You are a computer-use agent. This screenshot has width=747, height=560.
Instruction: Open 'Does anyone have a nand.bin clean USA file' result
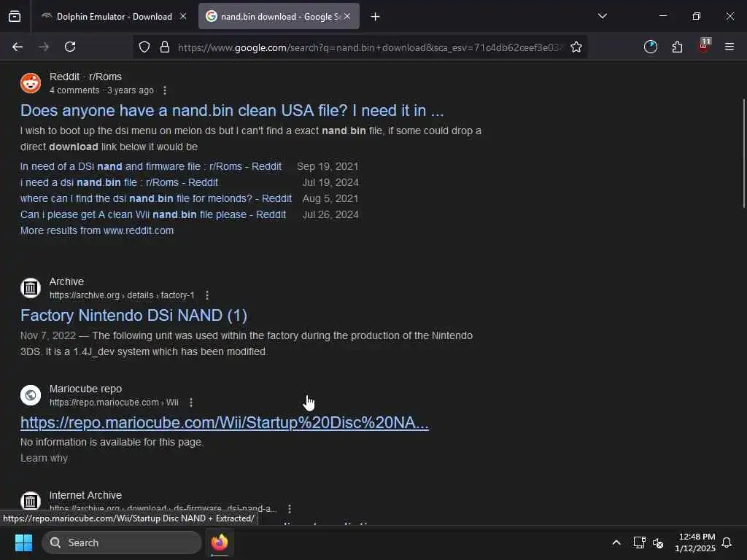(x=232, y=111)
